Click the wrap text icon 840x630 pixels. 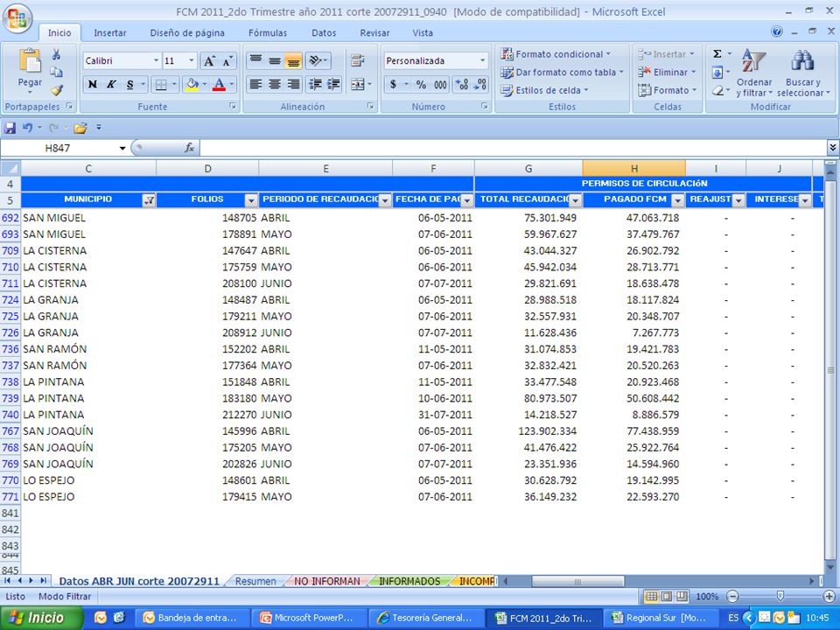(x=358, y=60)
